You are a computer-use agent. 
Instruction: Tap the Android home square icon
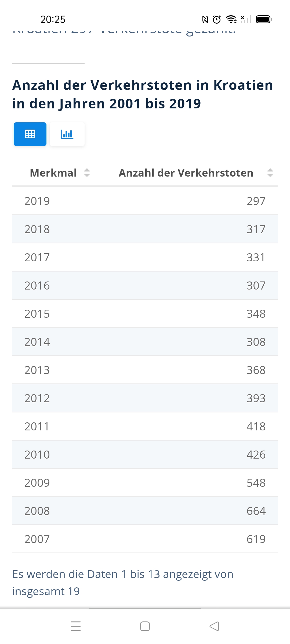coord(145,626)
